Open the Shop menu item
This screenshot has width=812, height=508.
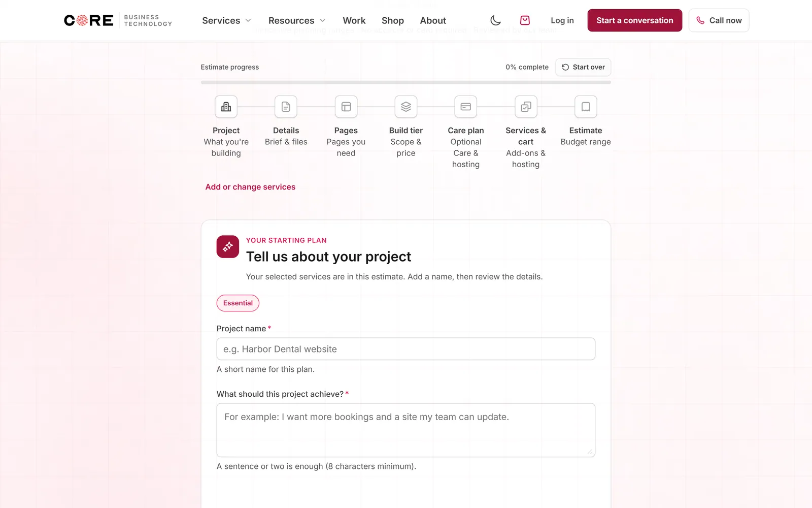pos(393,20)
